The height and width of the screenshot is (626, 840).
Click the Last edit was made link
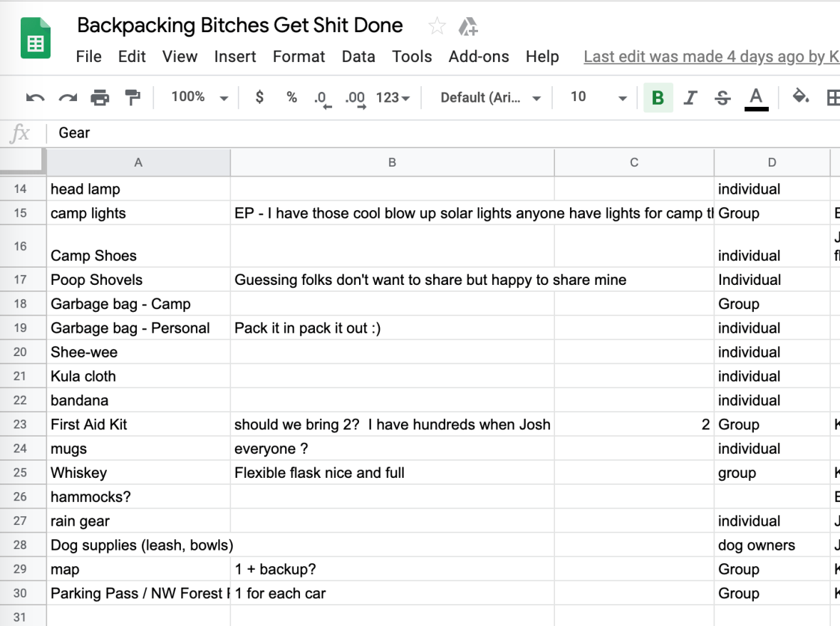pos(710,56)
